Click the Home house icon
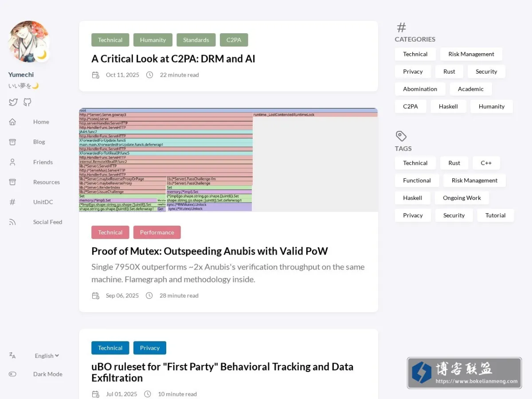 tap(12, 122)
